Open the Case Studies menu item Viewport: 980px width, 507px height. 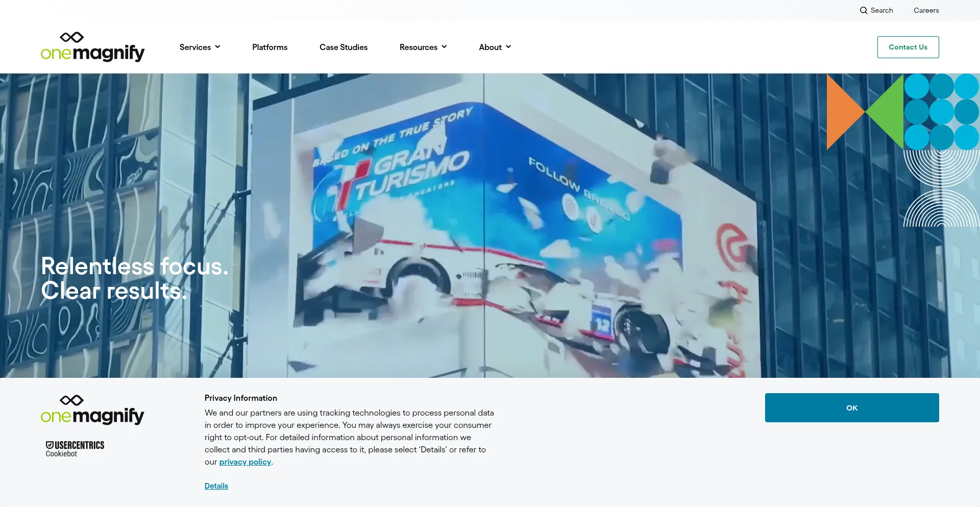click(344, 47)
